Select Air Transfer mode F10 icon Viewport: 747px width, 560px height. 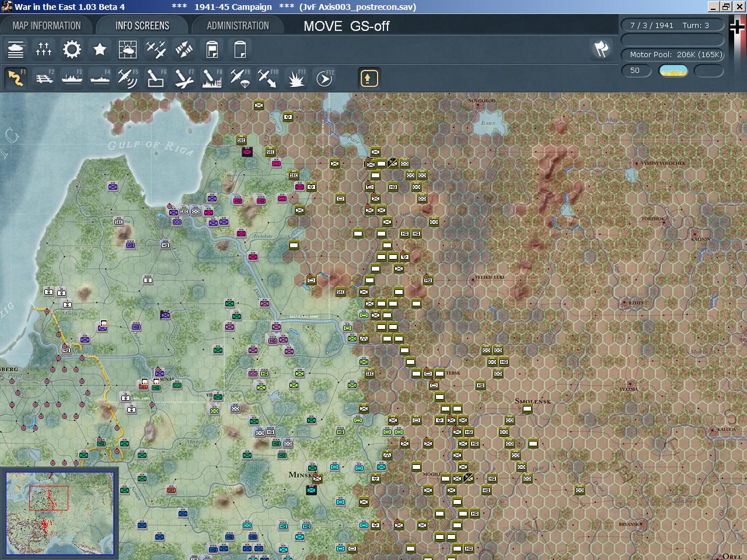click(x=268, y=78)
